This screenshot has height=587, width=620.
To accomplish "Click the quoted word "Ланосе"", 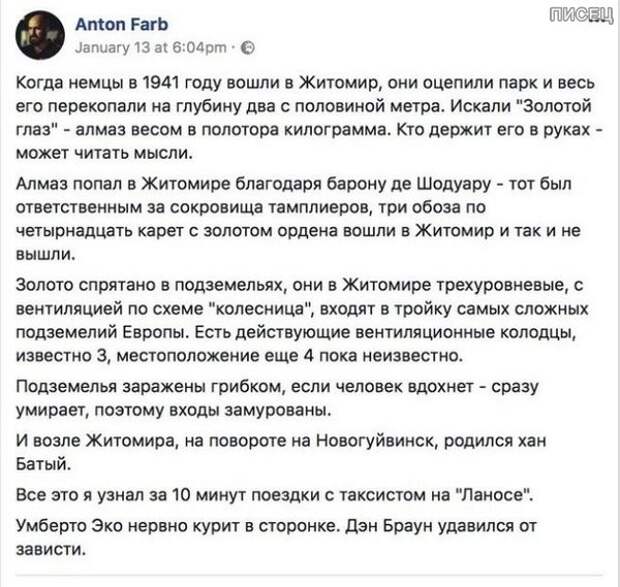I will click(x=494, y=495).
